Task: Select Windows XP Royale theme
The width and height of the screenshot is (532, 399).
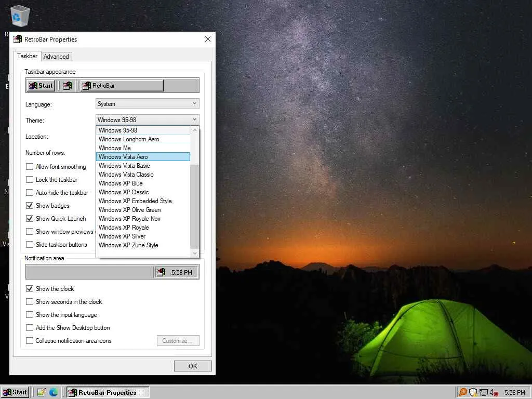Action: [x=143, y=228]
